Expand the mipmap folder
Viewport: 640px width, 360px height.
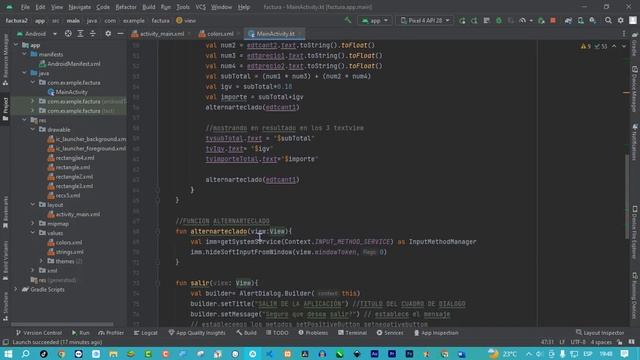(x=33, y=223)
